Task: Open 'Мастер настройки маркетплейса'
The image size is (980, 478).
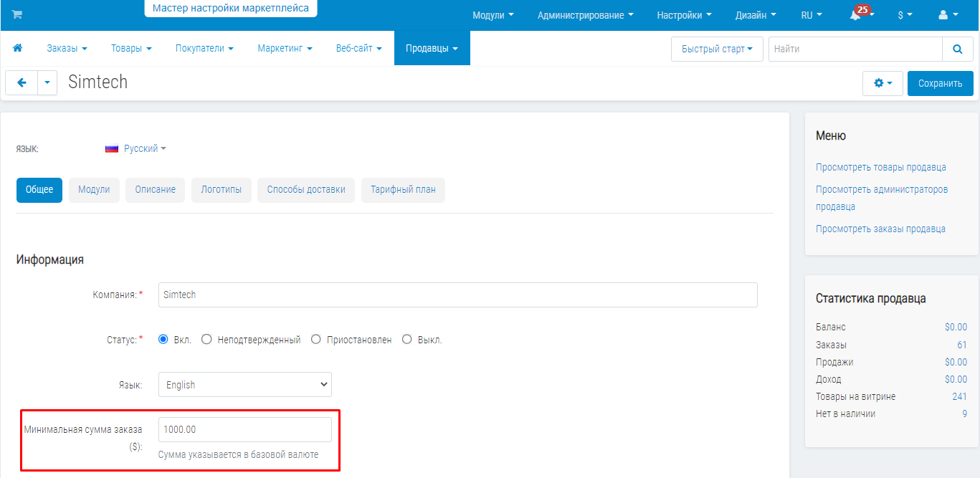Action: tap(231, 9)
